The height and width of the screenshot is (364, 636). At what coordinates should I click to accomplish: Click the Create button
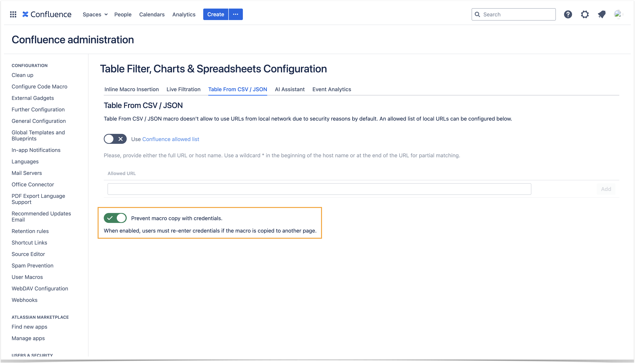click(x=215, y=15)
